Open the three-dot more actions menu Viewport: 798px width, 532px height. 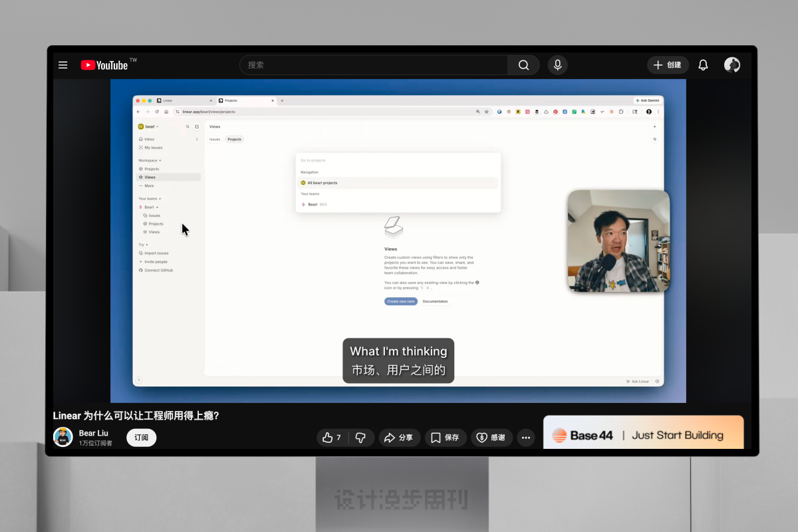526,438
